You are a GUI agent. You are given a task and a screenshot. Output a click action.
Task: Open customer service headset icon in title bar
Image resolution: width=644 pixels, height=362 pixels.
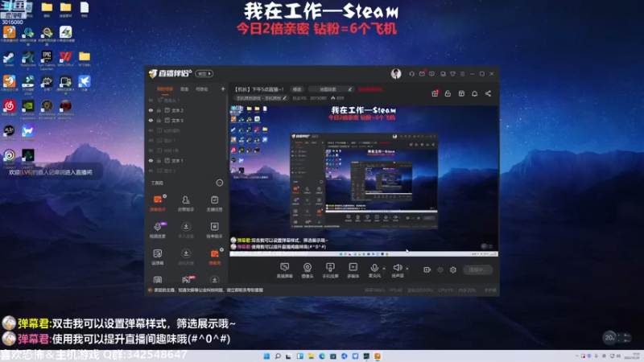coord(411,74)
